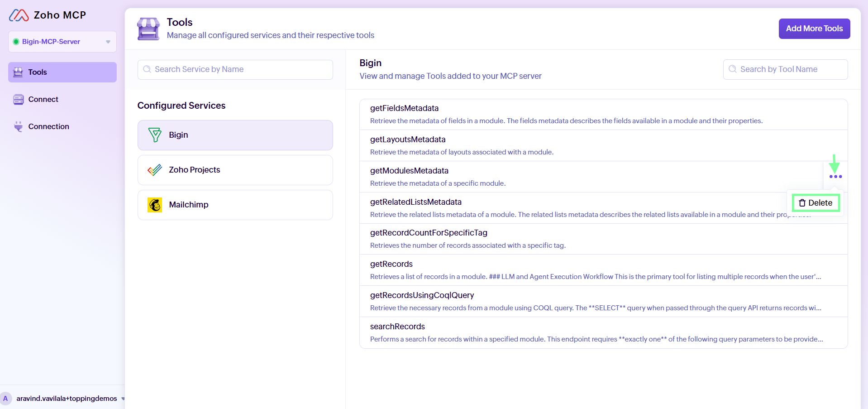
Task: Focus the Search by Tool Name field
Action: pyautogui.click(x=785, y=69)
